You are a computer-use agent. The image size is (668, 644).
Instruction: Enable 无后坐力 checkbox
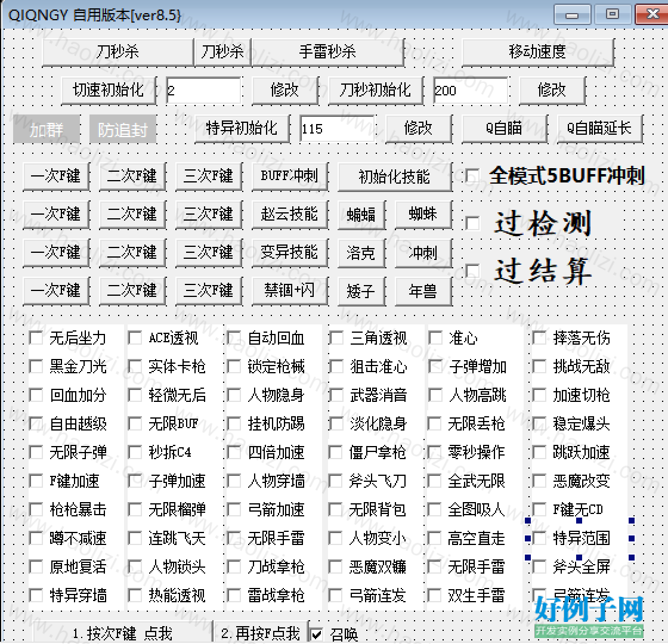click(x=36, y=338)
